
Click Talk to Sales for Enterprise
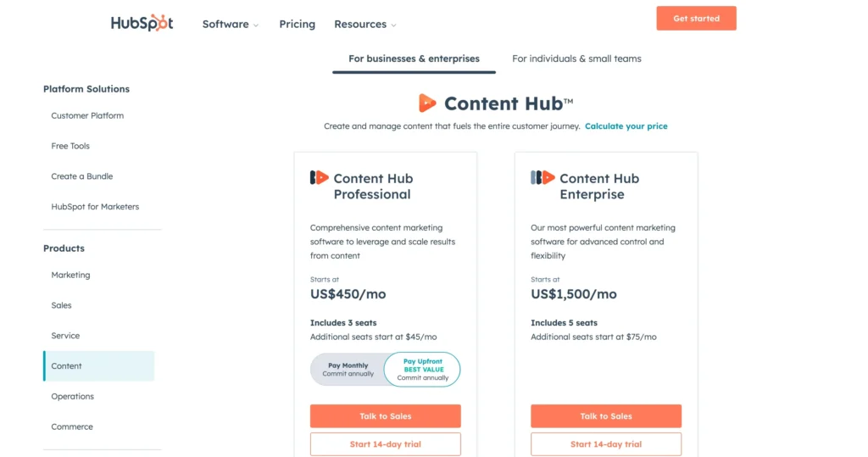click(606, 416)
